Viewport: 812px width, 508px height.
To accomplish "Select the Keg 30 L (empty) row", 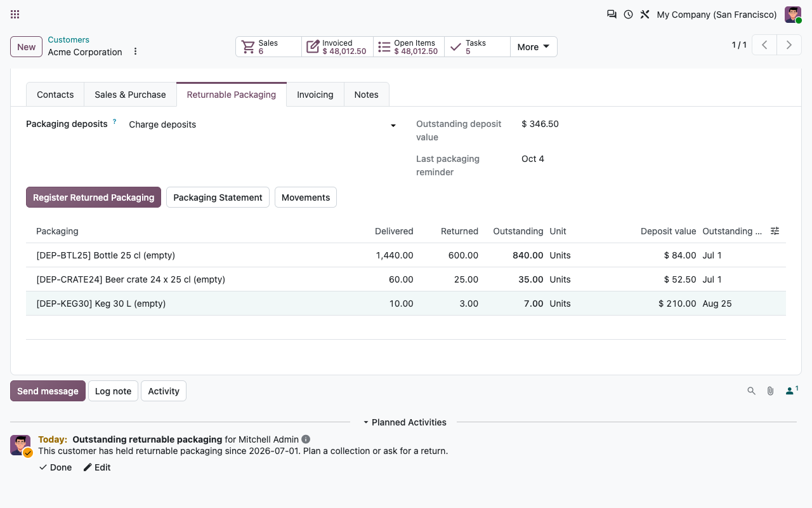I will [406, 304].
